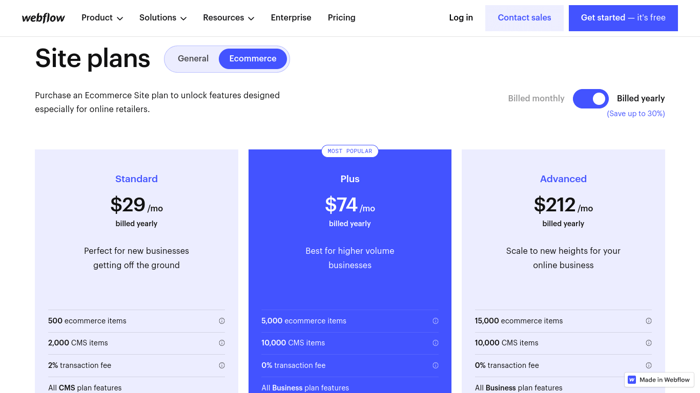Viewport: 700px width, 393px height.
Task: Click 'All Business plan features' in Plus card
Action: pyautogui.click(x=305, y=388)
